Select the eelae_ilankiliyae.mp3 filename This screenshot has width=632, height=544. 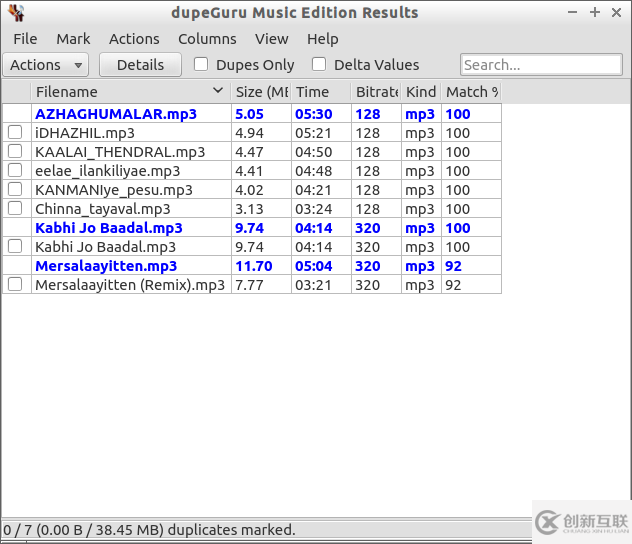[108, 171]
